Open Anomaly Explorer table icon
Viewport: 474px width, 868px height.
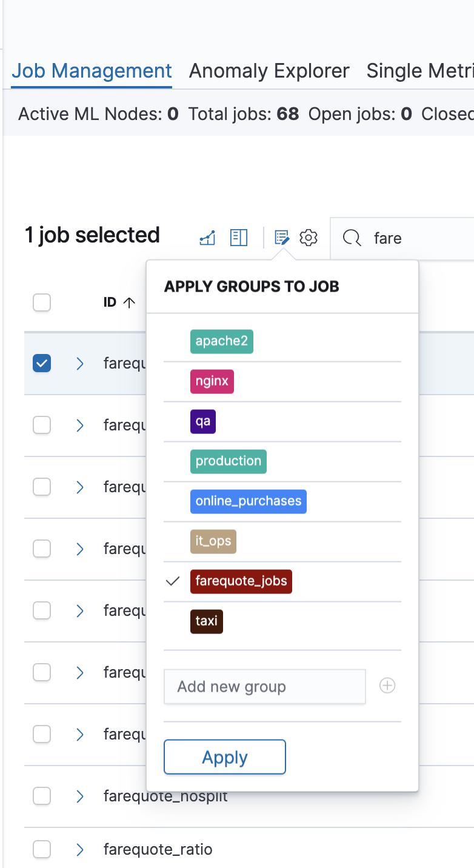[x=239, y=238]
